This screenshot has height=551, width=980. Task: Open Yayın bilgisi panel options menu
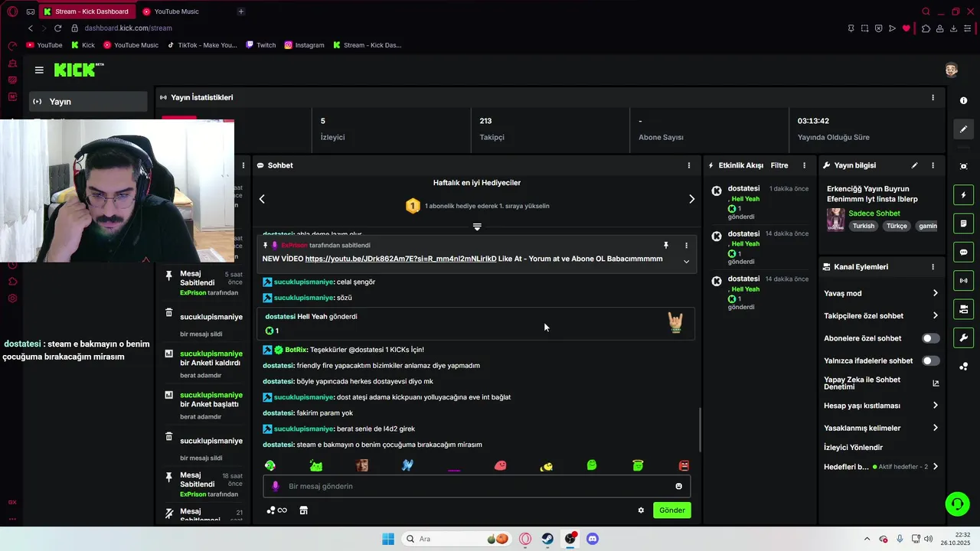[x=933, y=165]
